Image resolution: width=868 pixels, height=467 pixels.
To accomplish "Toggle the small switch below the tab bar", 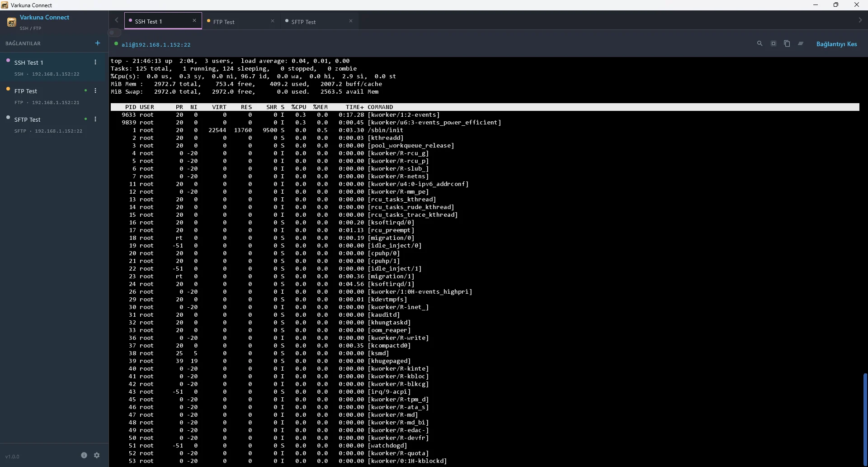I will (x=114, y=33).
